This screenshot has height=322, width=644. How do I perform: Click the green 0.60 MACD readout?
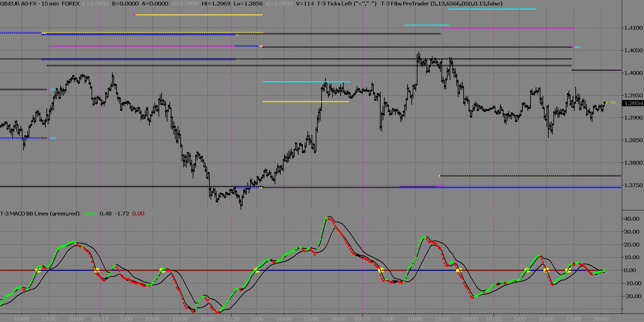point(90,214)
